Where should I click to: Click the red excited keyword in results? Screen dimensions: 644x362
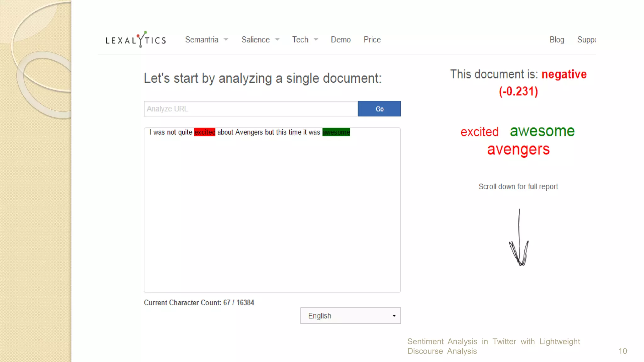480,132
